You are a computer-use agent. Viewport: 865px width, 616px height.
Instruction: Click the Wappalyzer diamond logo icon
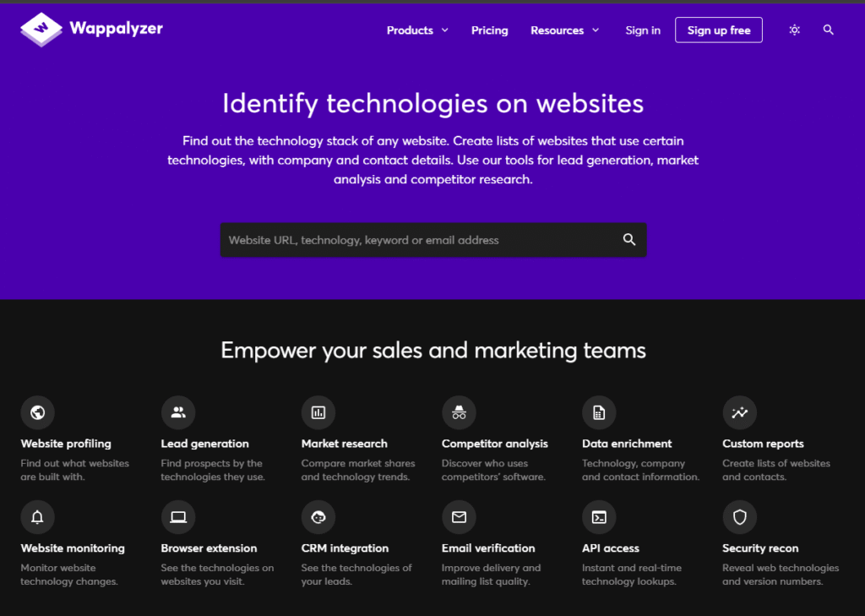[x=41, y=30]
